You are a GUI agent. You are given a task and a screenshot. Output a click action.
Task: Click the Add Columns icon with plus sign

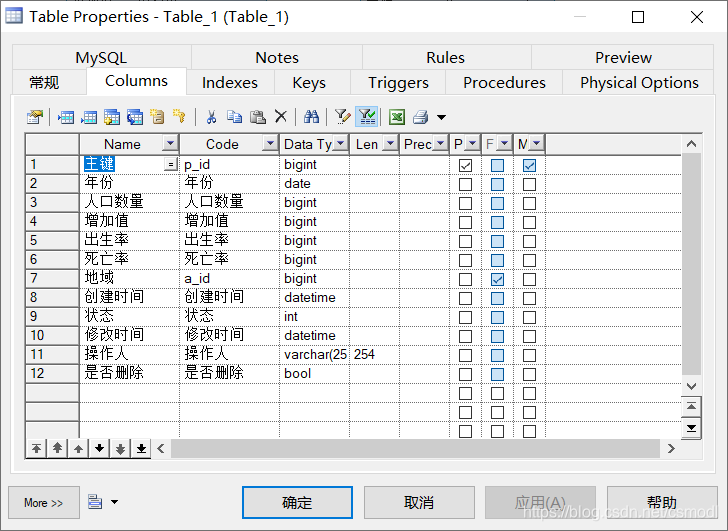[112, 117]
